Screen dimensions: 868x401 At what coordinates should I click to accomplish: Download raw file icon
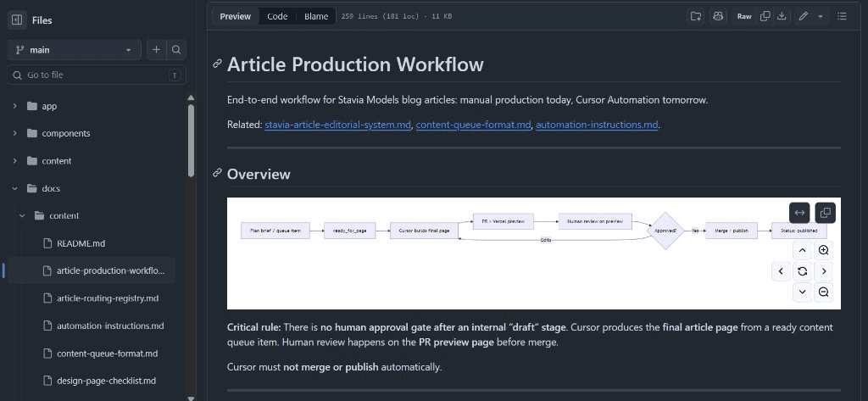click(x=782, y=17)
